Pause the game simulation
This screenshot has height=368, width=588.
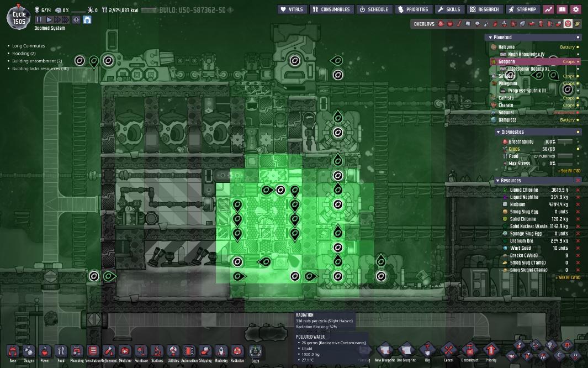point(39,19)
